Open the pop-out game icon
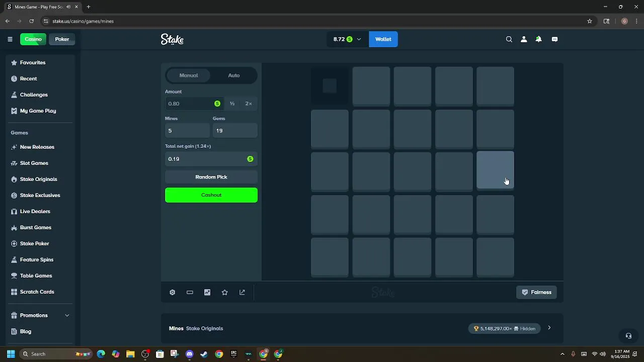The image size is (644, 362). click(x=242, y=292)
